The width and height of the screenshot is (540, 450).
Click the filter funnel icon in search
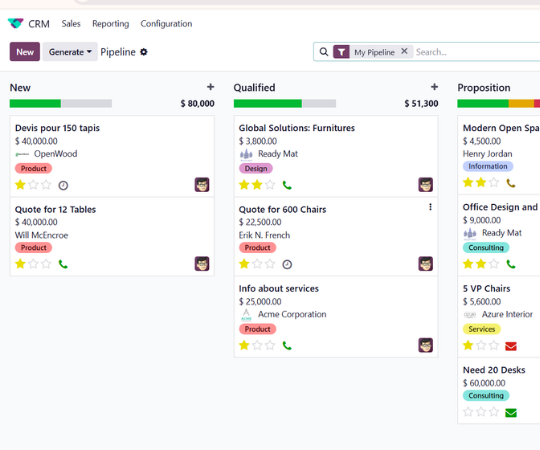click(x=341, y=52)
